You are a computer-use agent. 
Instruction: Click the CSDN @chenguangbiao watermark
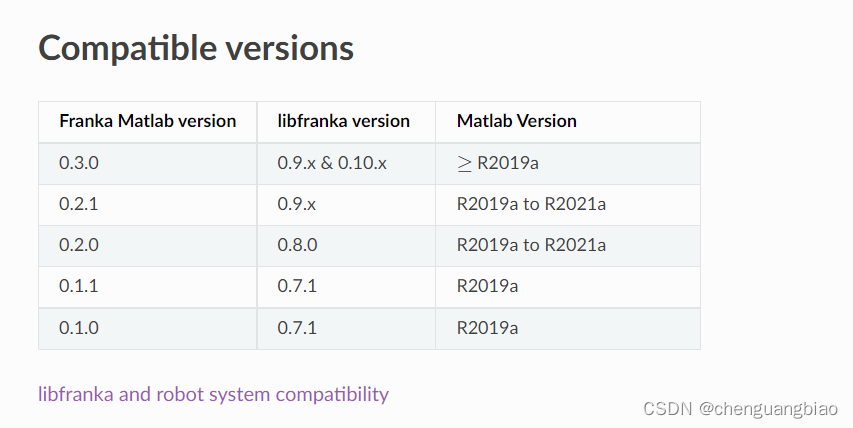tap(741, 409)
